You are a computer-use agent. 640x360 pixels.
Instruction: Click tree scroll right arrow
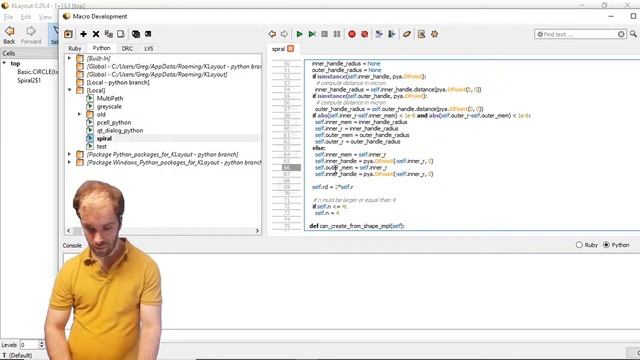pos(257,231)
